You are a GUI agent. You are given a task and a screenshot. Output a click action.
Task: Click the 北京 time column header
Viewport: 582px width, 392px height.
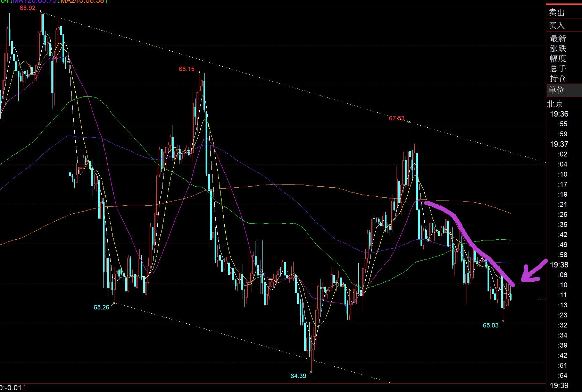click(x=555, y=104)
